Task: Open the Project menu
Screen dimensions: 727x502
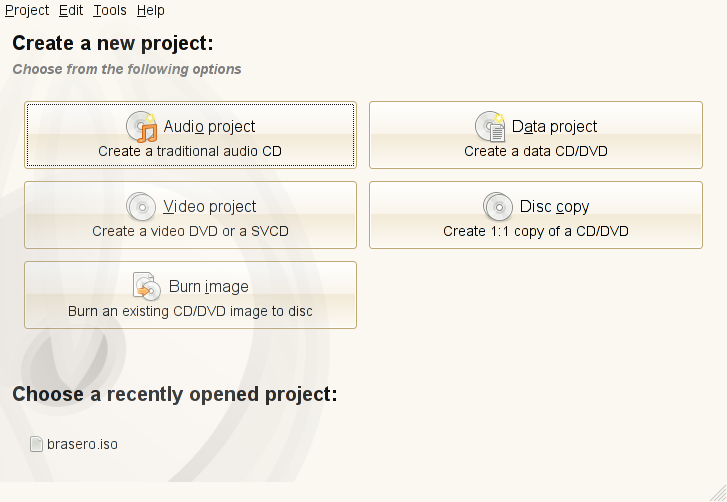Action: 27,10
